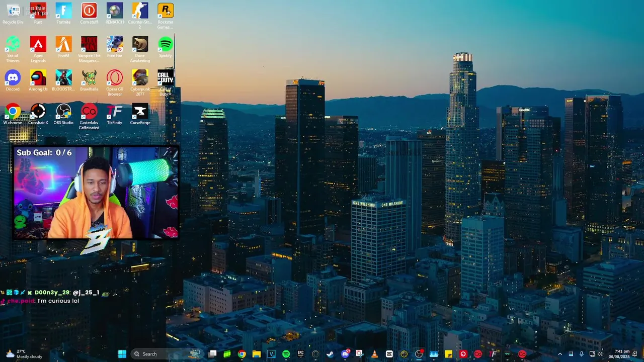Screen dimensions: 644x362
Task: Open Steam from the taskbar
Action: (x=330, y=354)
